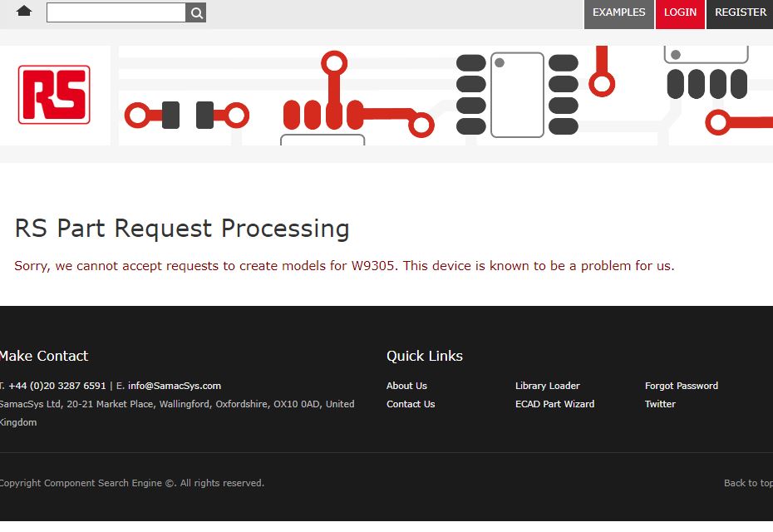
Task: Email info@SamacSys.com
Action: [x=175, y=386]
